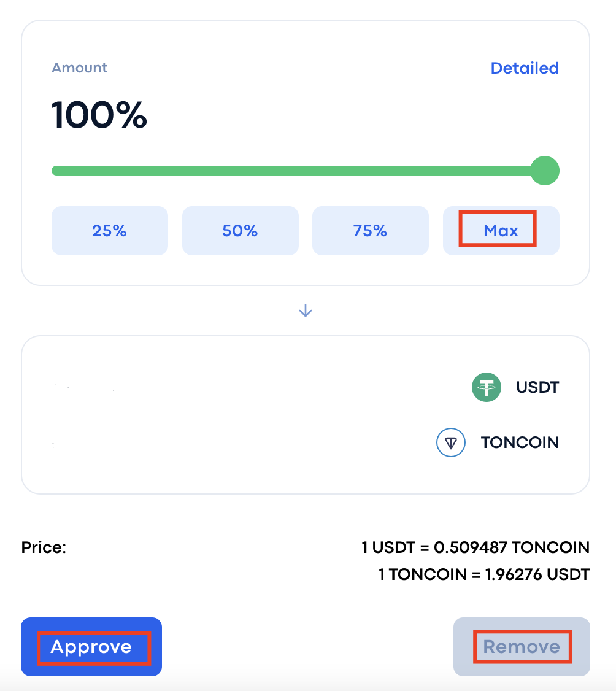The height and width of the screenshot is (691, 616).
Task: Open the Detailed view link
Action: click(525, 68)
